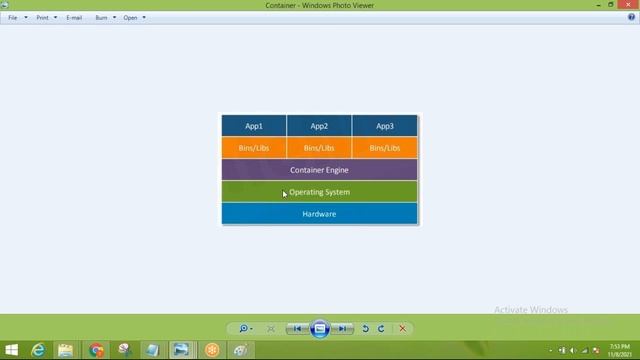Open the Open menu
This screenshot has height=360, width=640.
tap(130, 18)
